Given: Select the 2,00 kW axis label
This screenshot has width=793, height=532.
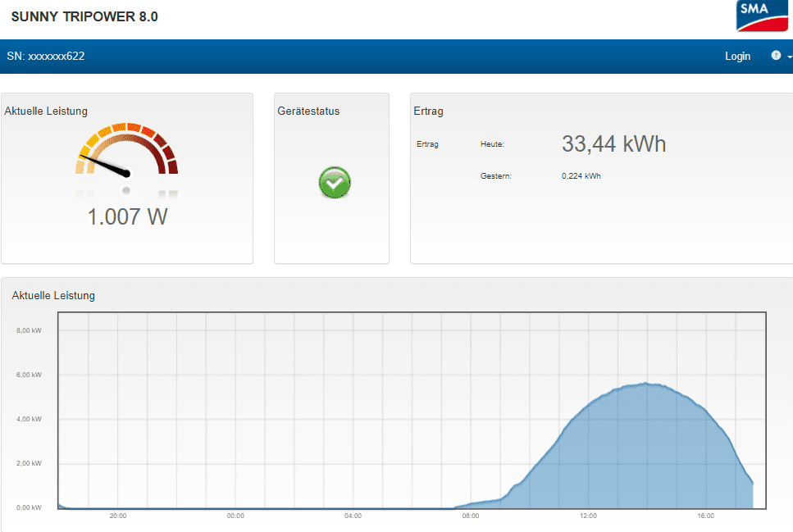Looking at the screenshot, I should [29, 463].
